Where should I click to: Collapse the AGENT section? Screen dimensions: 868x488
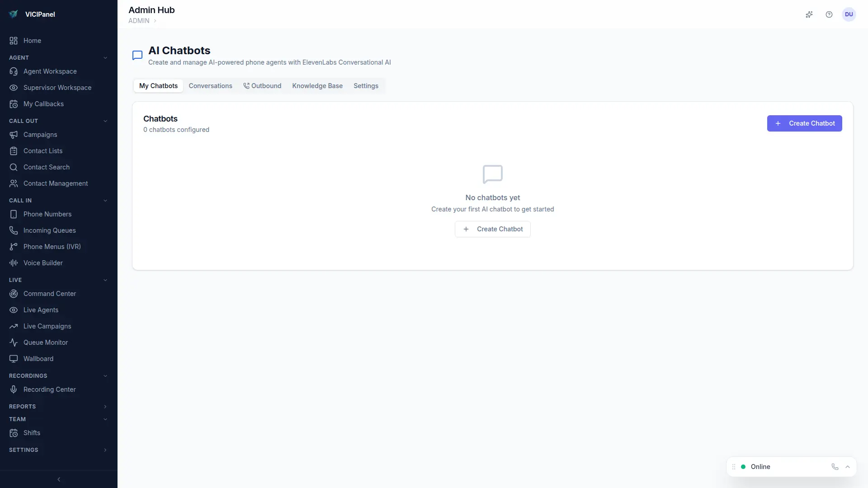(105, 57)
